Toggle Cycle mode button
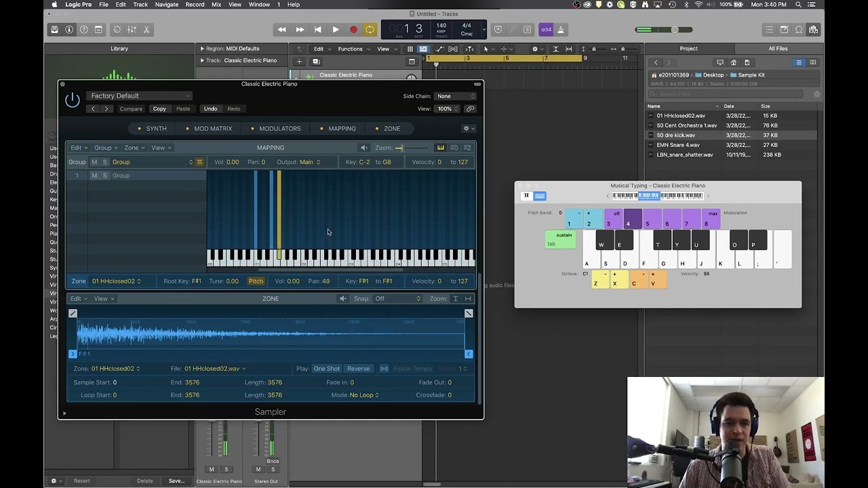The height and width of the screenshot is (488, 868). pos(370,30)
